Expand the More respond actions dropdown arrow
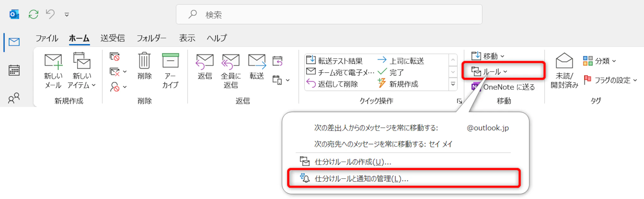The image size is (644, 199). coord(288,81)
